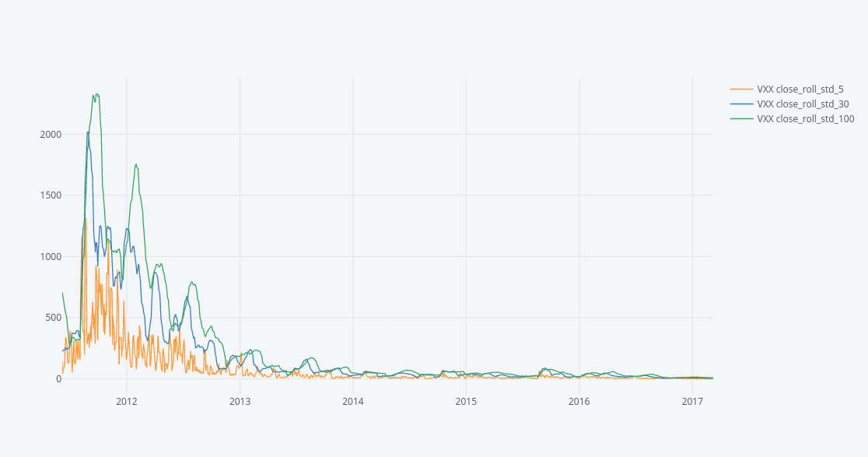Click the 1000 y-axis tick label

point(51,257)
